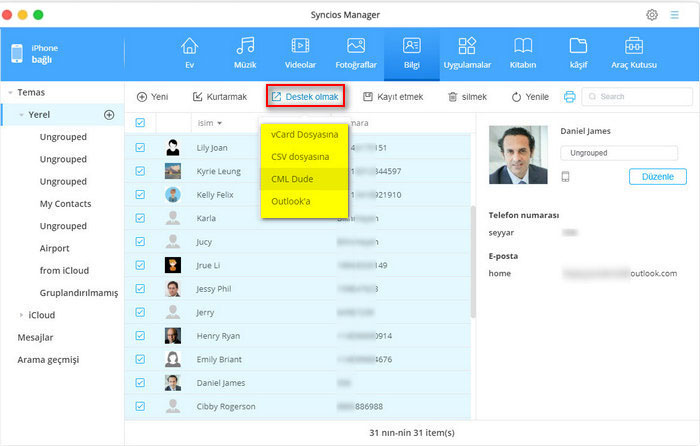This screenshot has height=446, width=700.
Task: Select the Emily Briant contact row
Action: 298,359
